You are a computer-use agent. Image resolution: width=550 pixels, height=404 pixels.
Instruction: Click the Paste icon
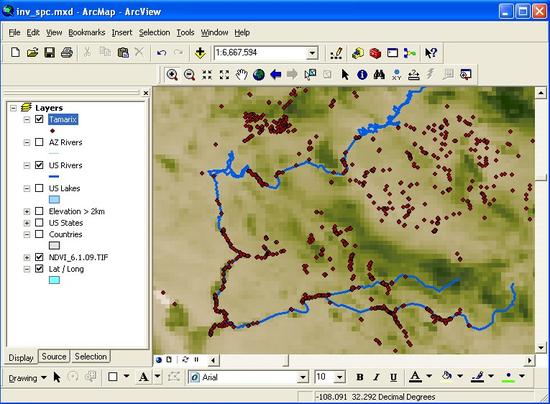[123, 53]
